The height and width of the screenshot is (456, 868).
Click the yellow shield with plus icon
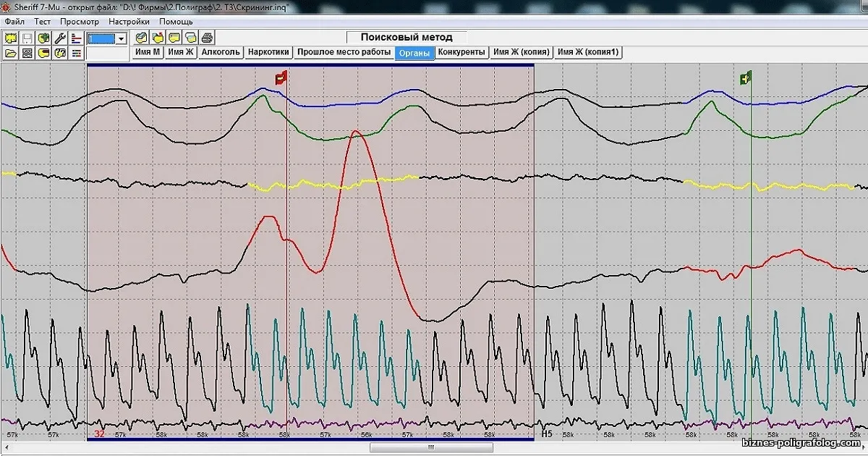point(43,38)
